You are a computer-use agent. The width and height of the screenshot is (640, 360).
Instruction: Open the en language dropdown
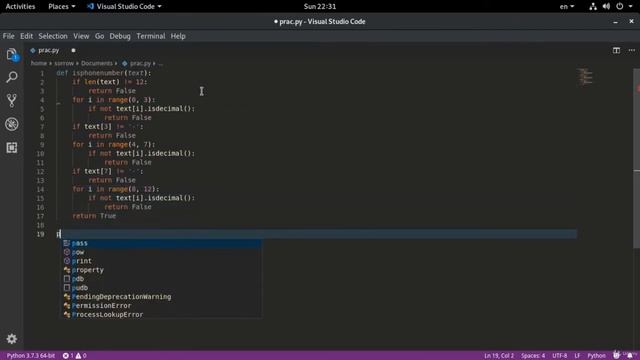point(567,7)
